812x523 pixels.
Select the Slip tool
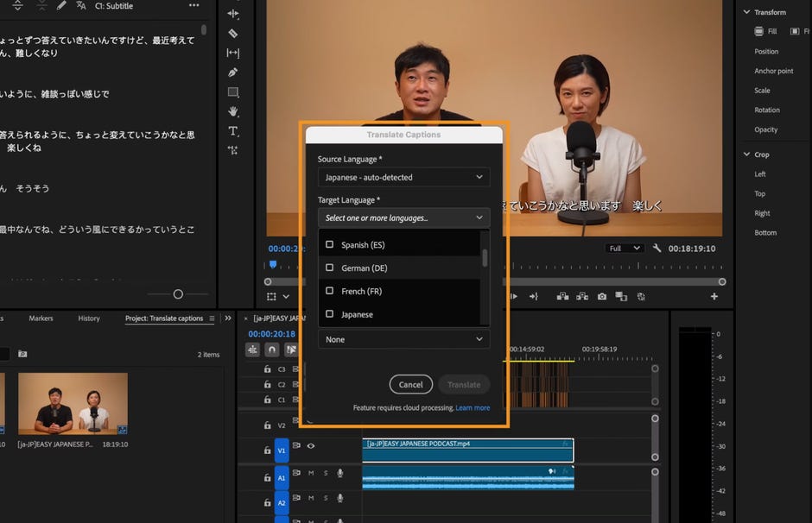[233, 53]
